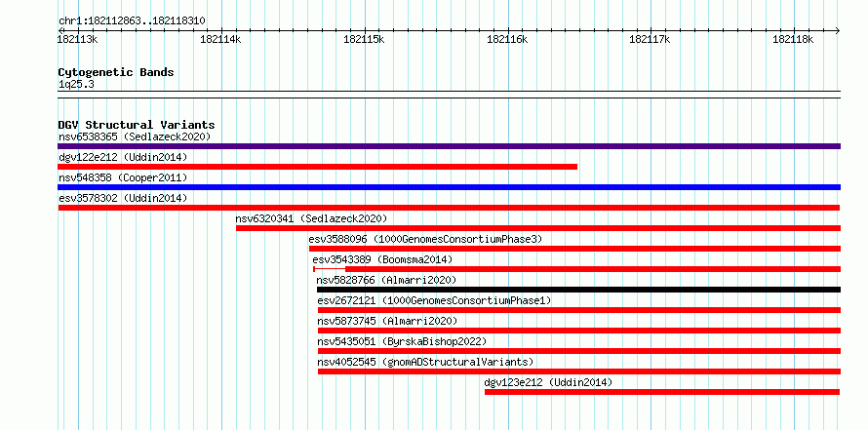Click the Cytogenetic Bands track title
The height and width of the screenshot is (430, 868).
pyautogui.click(x=116, y=72)
